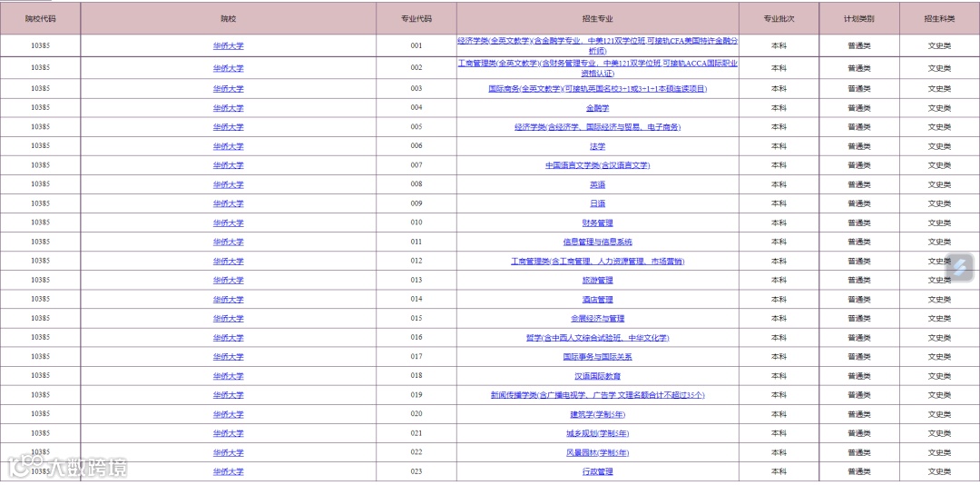980x485 pixels.
Task: Open the 财务管理 major link
Action: (x=597, y=223)
